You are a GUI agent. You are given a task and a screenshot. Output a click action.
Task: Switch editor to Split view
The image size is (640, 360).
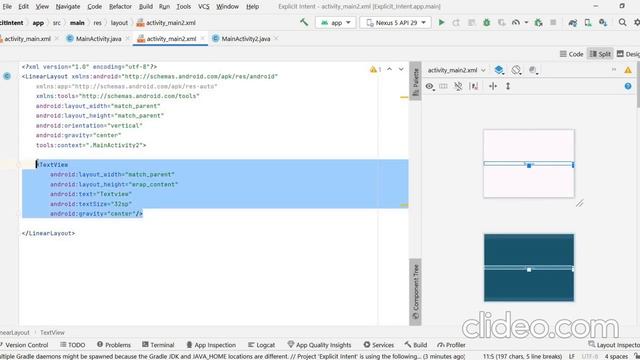[x=600, y=54]
